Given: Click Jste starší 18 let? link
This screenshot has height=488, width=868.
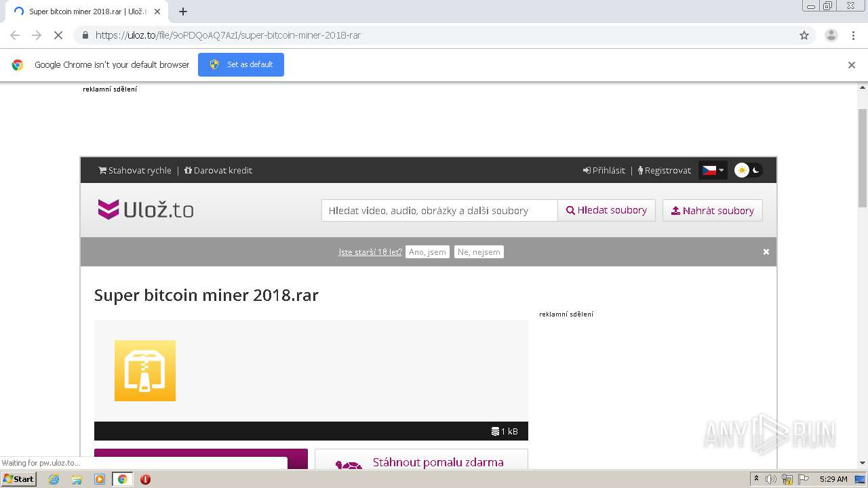Looking at the screenshot, I should click(370, 251).
